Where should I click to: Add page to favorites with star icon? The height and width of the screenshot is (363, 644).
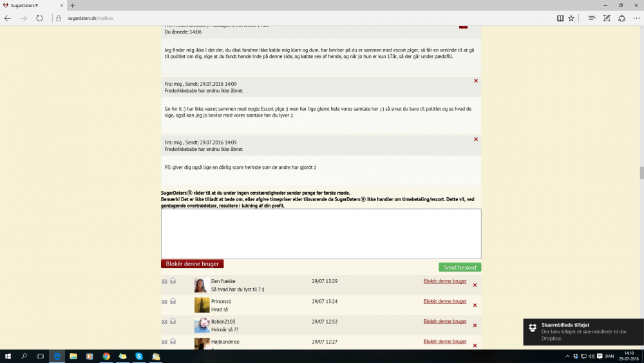pyautogui.click(x=571, y=18)
